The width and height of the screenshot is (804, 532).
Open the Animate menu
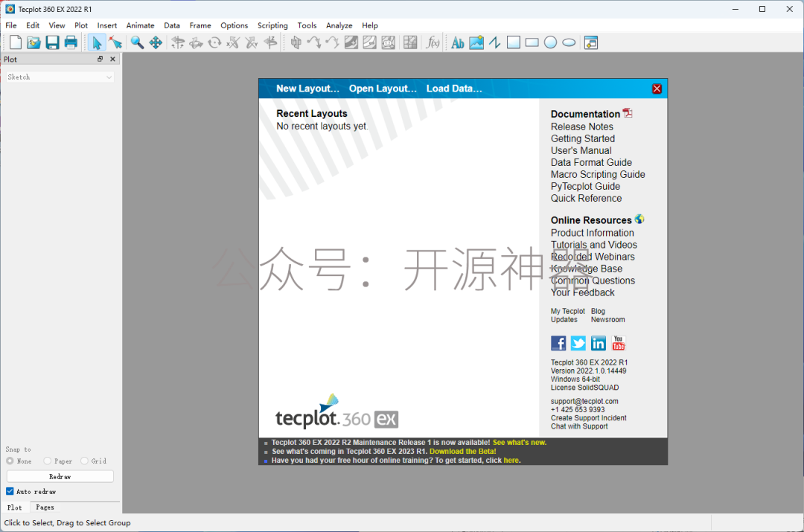141,25
